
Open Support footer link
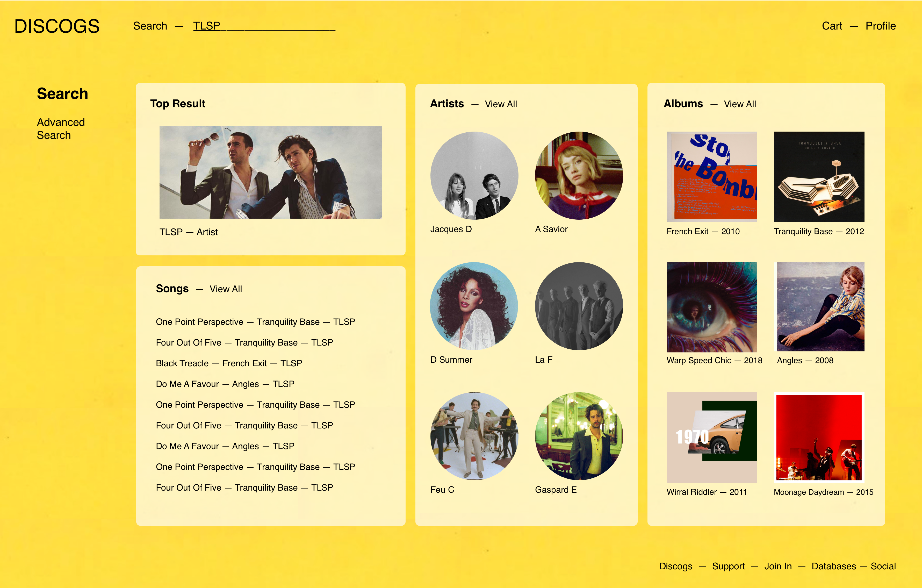pos(728,566)
